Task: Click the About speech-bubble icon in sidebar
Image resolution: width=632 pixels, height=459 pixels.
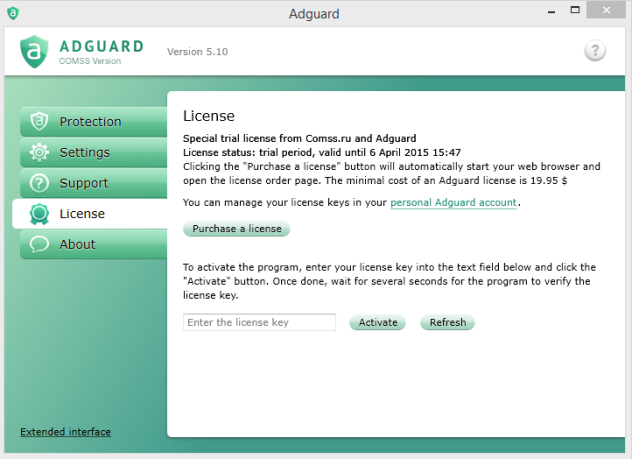Action: point(39,244)
